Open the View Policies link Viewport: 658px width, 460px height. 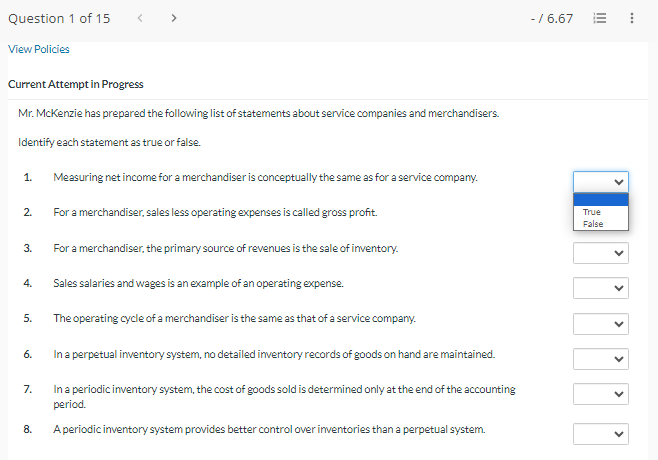click(x=39, y=49)
